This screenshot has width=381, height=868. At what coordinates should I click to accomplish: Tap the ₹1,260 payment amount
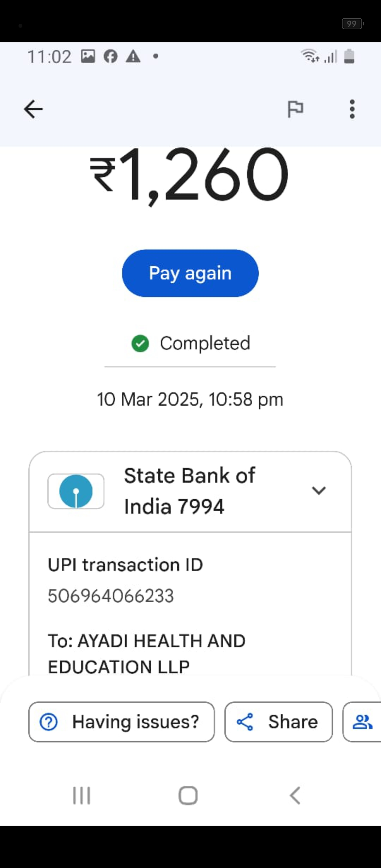[x=190, y=175]
